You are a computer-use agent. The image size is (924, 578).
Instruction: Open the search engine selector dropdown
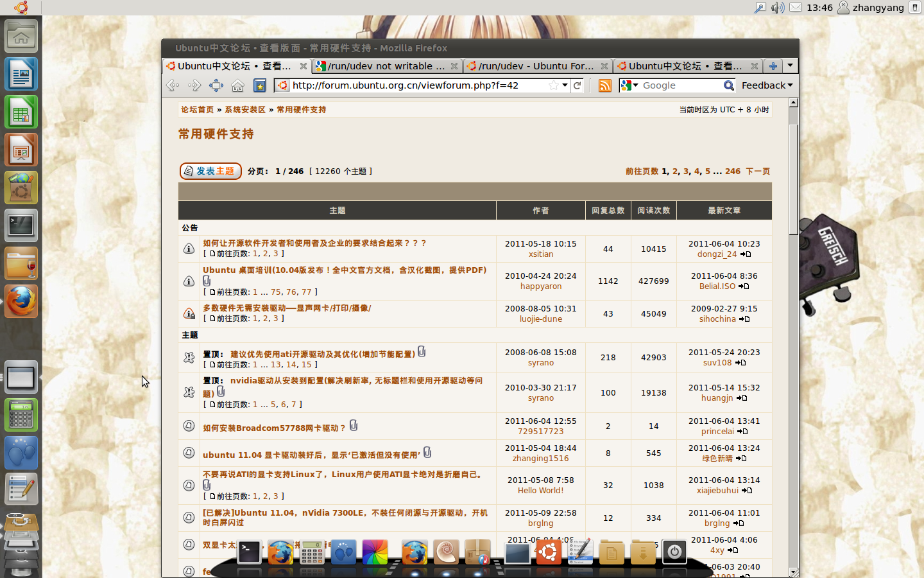pos(629,85)
